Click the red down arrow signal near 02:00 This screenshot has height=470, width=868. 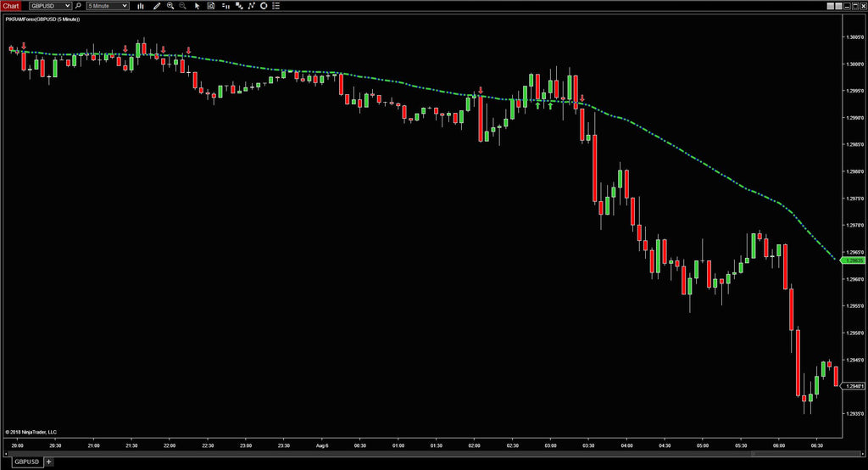click(x=481, y=90)
